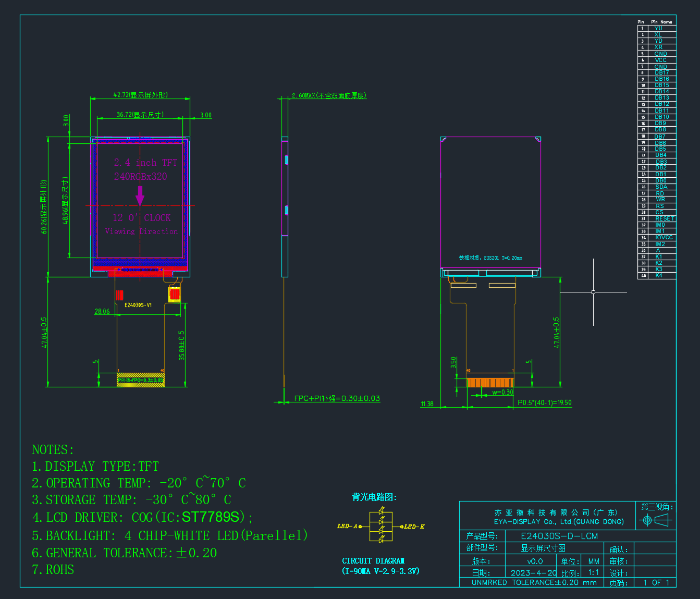Image resolution: width=700 pixels, height=599 pixels.
Task: Click the LED-K cathode label
Action: (414, 527)
